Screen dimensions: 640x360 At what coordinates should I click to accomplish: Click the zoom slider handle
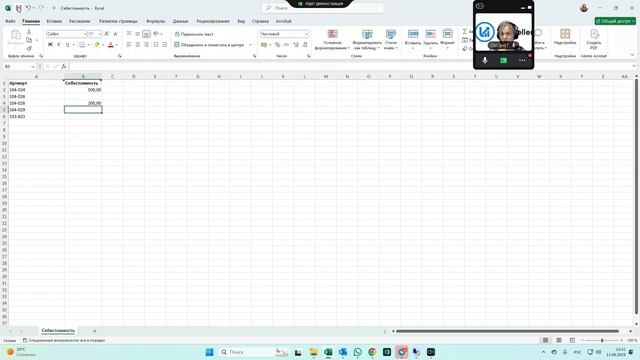(x=602, y=340)
